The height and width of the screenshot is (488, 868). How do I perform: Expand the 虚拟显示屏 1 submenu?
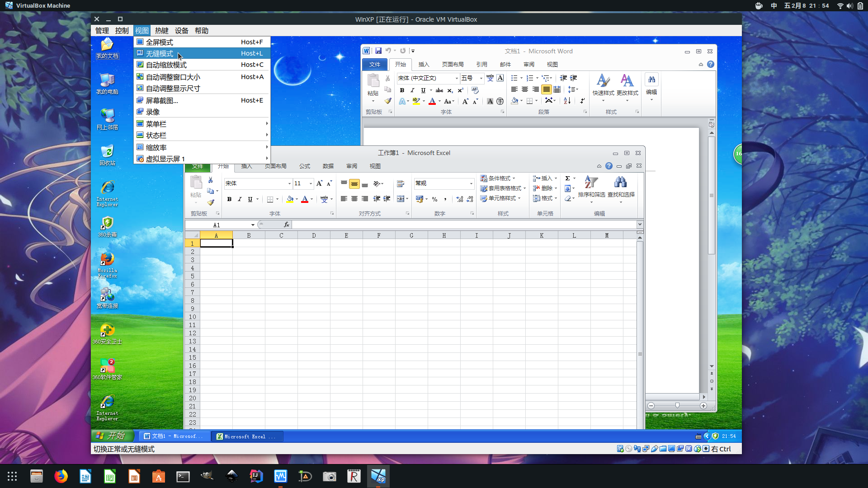[202, 159]
